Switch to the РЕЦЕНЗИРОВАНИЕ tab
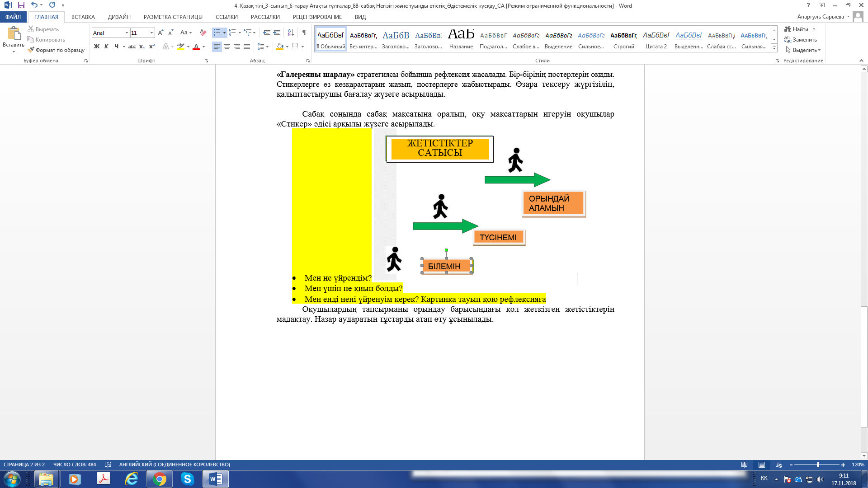The width and height of the screenshot is (868, 488). click(x=317, y=17)
